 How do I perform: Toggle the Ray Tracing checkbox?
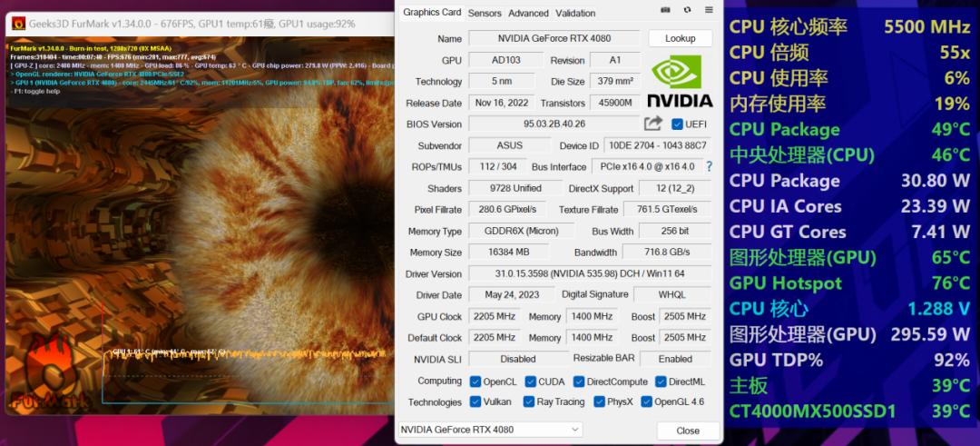tap(529, 401)
